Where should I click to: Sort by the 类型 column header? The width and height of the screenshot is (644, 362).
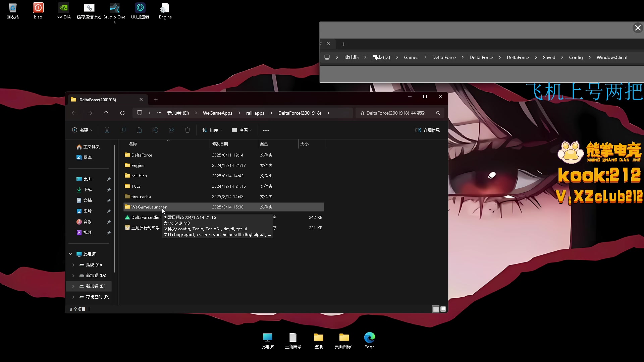coord(278,144)
